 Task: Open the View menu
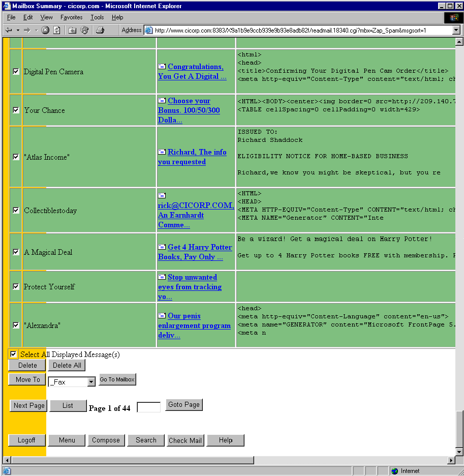point(46,17)
